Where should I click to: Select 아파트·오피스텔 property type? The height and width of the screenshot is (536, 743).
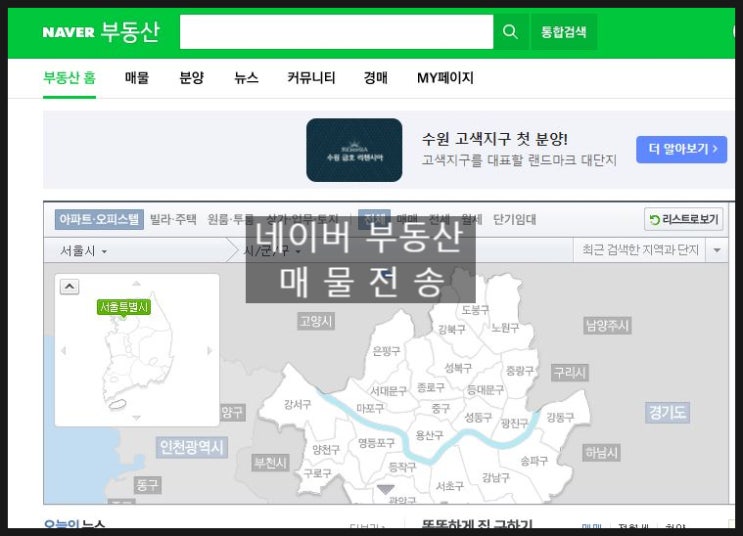(99, 219)
